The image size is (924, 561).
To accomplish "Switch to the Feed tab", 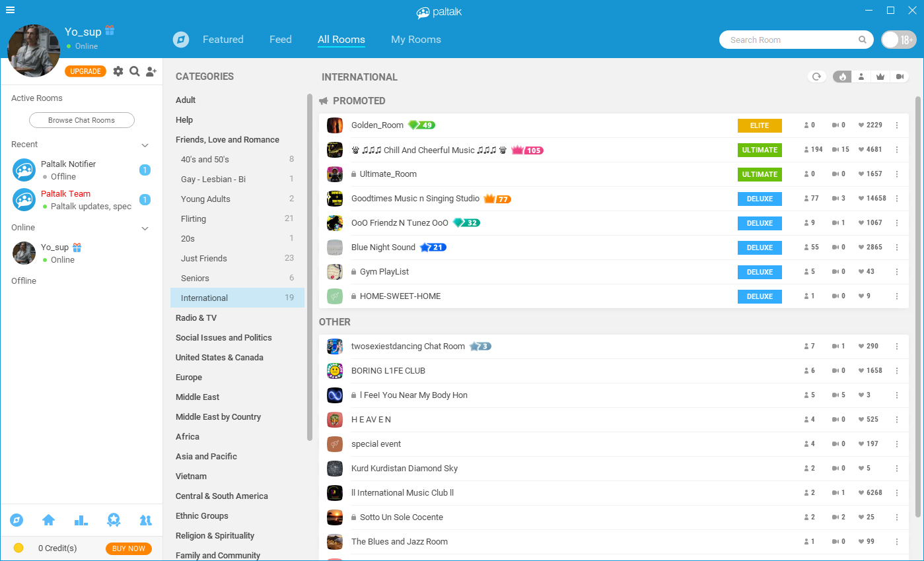I will tap(281, 40).
